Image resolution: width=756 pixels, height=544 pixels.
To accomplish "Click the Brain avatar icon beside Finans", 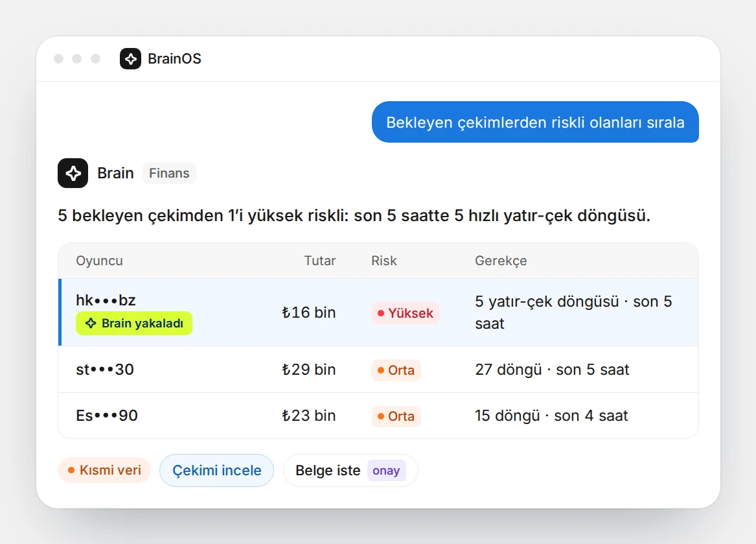I will (x=73, y=173).
